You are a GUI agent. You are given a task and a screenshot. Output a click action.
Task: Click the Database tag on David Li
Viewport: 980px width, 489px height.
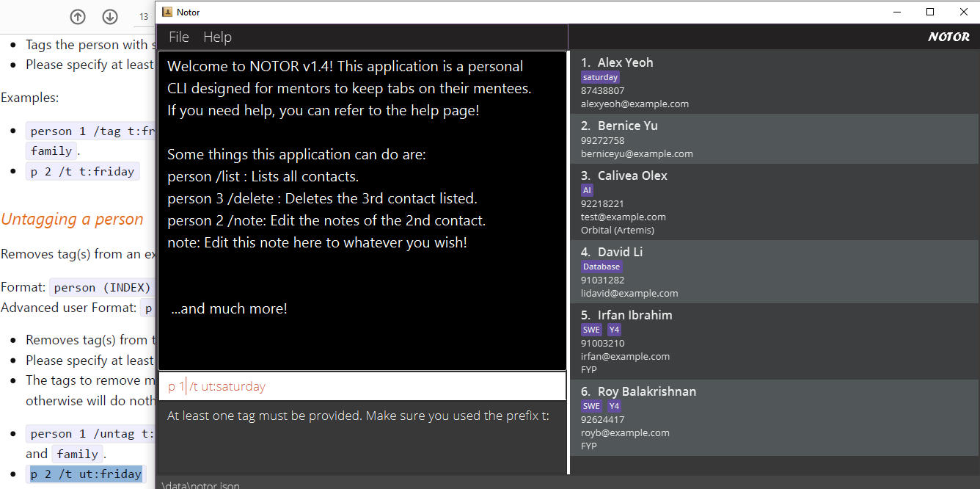pos(601,267)
